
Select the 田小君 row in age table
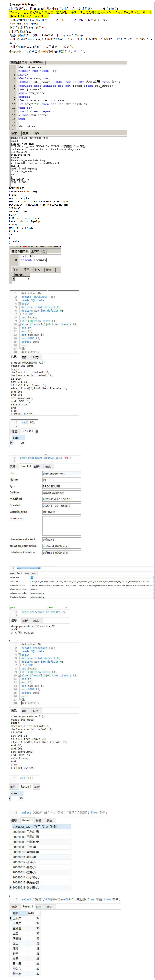click(26, 964)
